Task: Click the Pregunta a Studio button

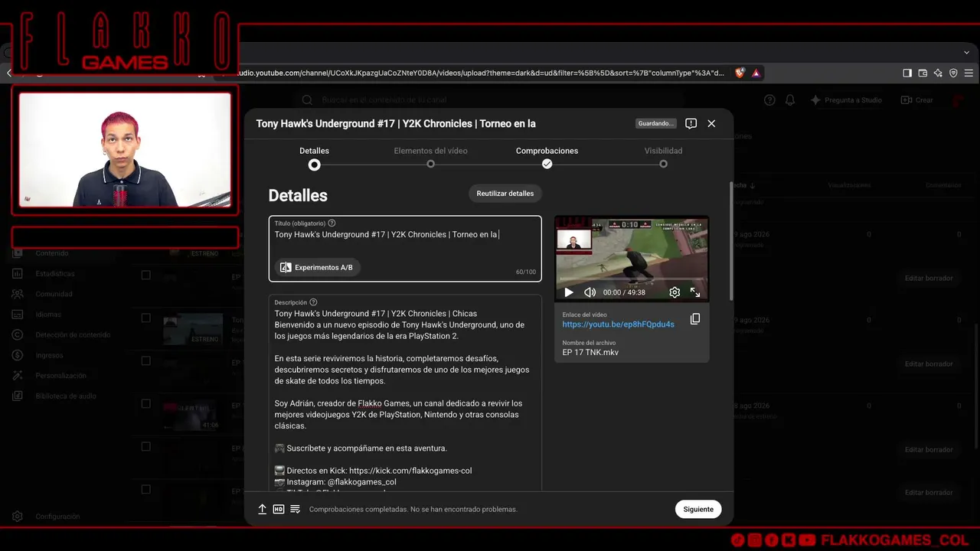Action: click(x=846, y=100)
